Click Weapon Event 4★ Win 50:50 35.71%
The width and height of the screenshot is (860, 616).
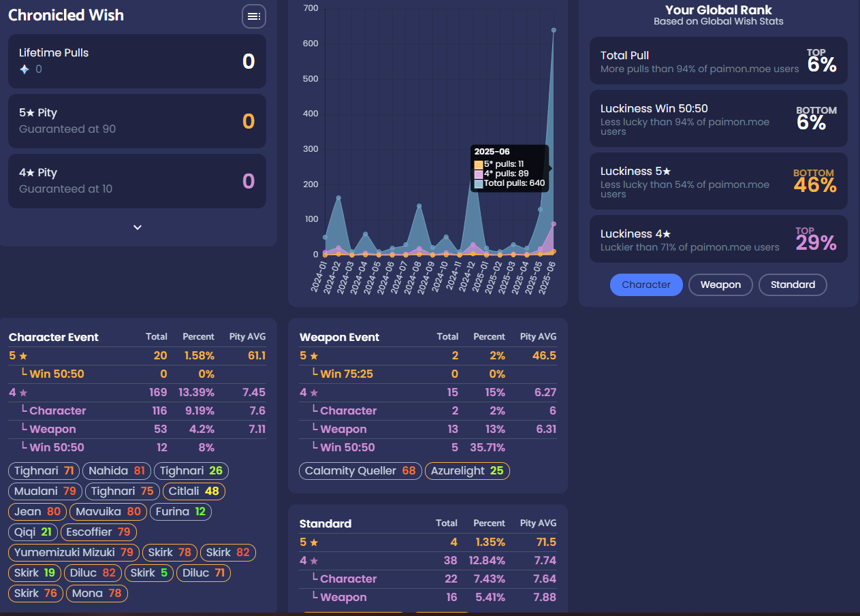[488, 447]
